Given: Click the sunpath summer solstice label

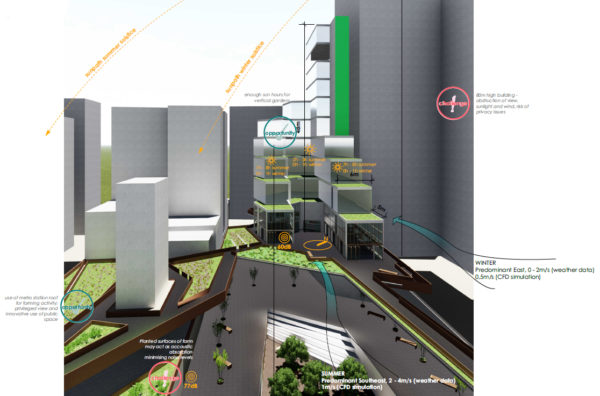Looking at the screenshot, I should click(x=111, y=52).
